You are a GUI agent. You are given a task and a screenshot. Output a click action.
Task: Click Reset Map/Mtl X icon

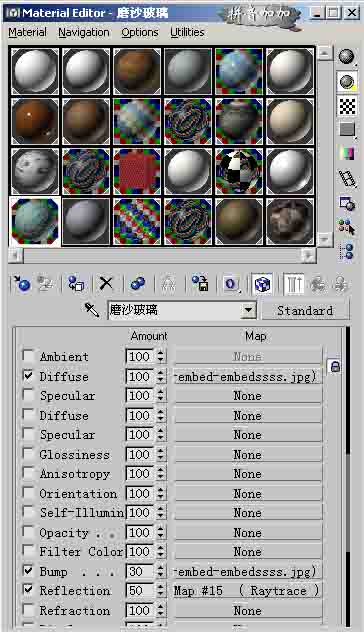(106, 284)
